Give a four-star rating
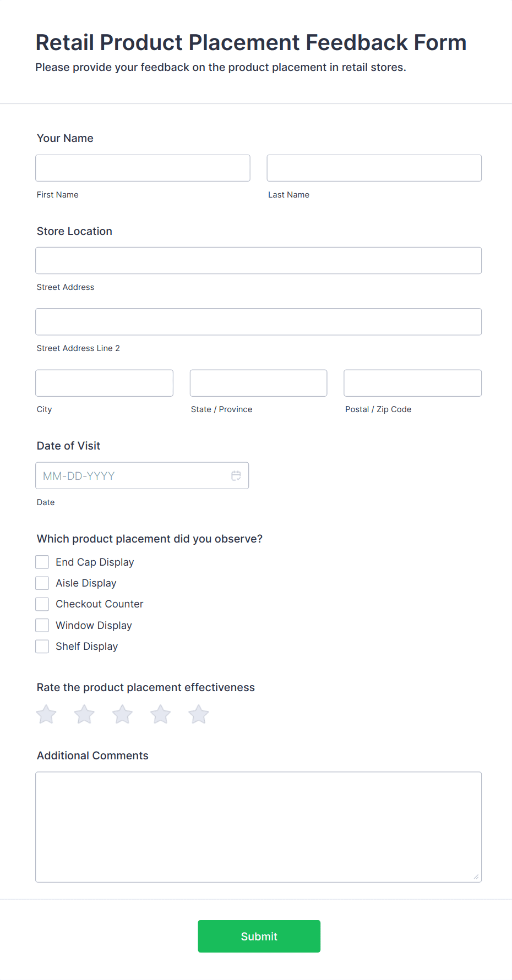Viewport: 512px width, 980px height. coord(161,715)
